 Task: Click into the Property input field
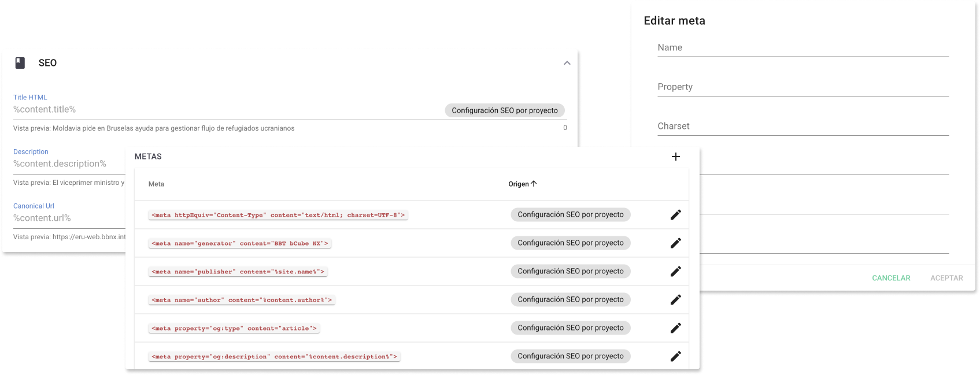click(x=803, y=87)
